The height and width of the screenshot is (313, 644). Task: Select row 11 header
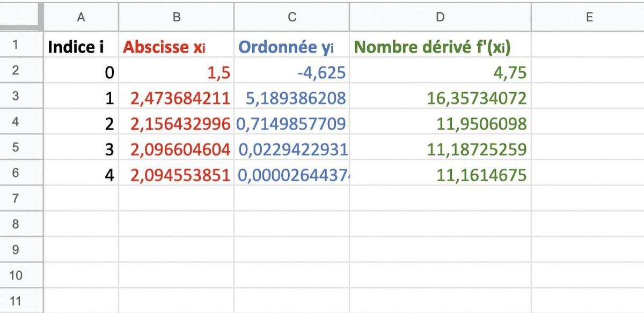click(16, 301)
